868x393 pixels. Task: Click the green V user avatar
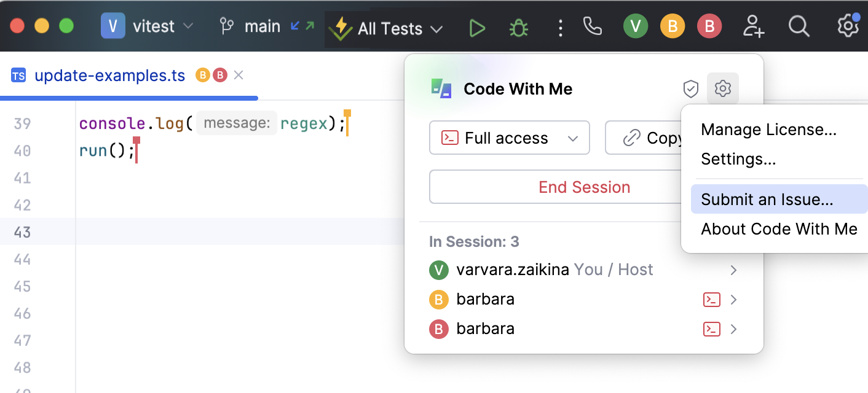coord(636,26)
